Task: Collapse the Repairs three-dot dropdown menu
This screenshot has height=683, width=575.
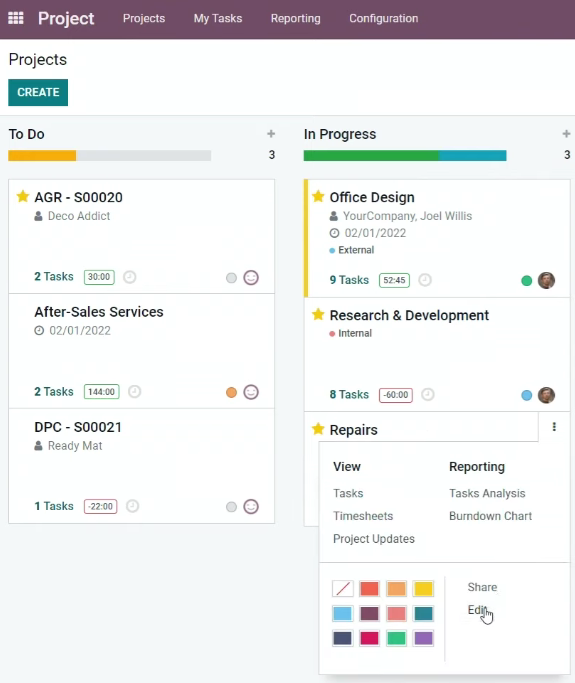Action: (x=554, y=427)
